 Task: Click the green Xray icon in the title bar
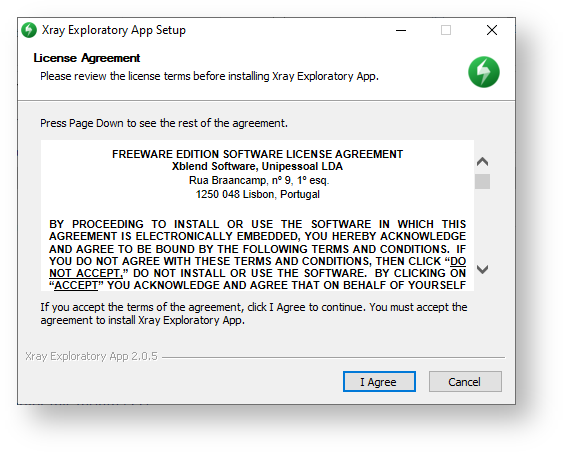tap(29, 30)
